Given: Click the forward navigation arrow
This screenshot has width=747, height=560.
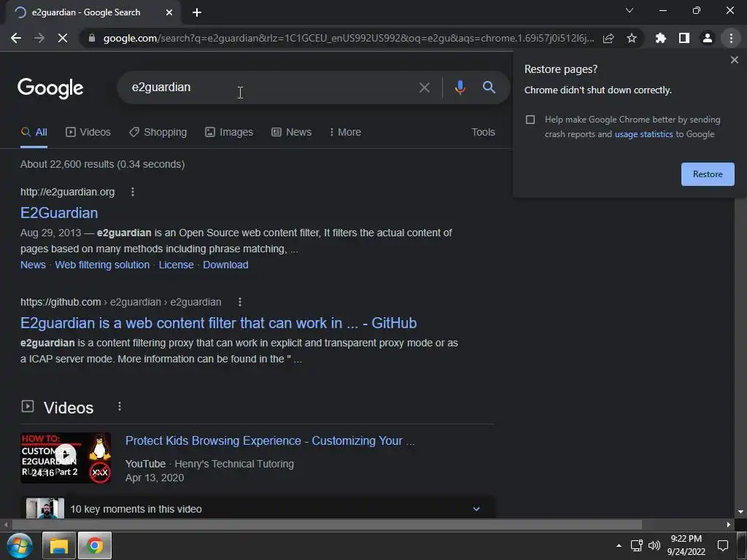Looking at the screenshot, I should [39, 38].
